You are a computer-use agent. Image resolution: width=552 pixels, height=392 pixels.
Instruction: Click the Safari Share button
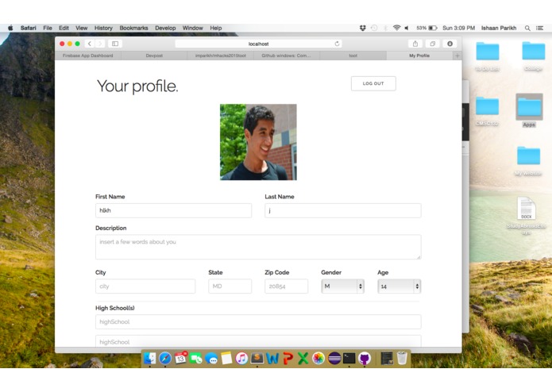[415, 44]
